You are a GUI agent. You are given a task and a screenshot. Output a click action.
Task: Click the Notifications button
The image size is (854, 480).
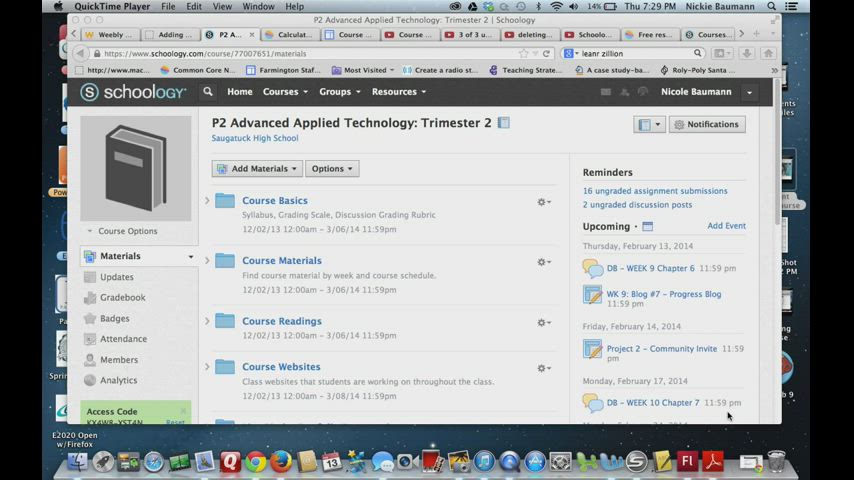pos(706,125)
